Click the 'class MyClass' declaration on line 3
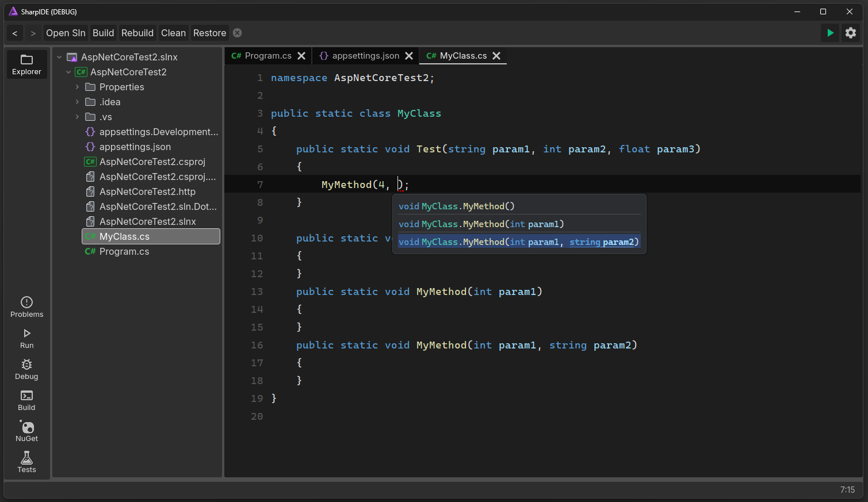Screen dimensions: 868x502 (400, 113)
